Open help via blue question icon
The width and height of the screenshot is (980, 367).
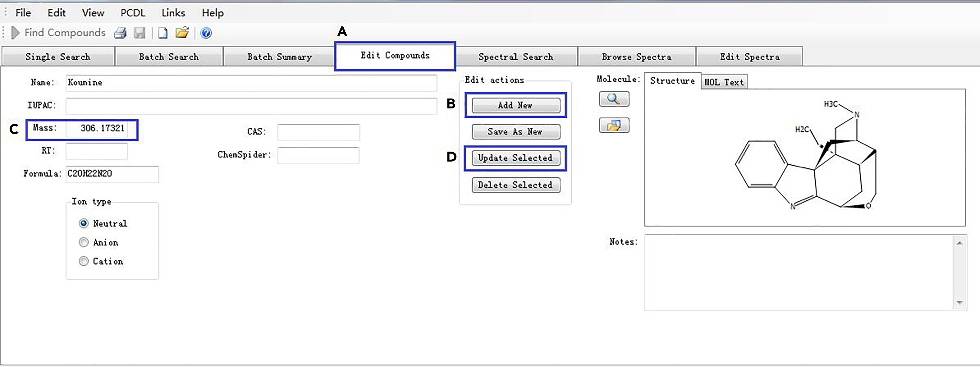(x=206, y=33)
